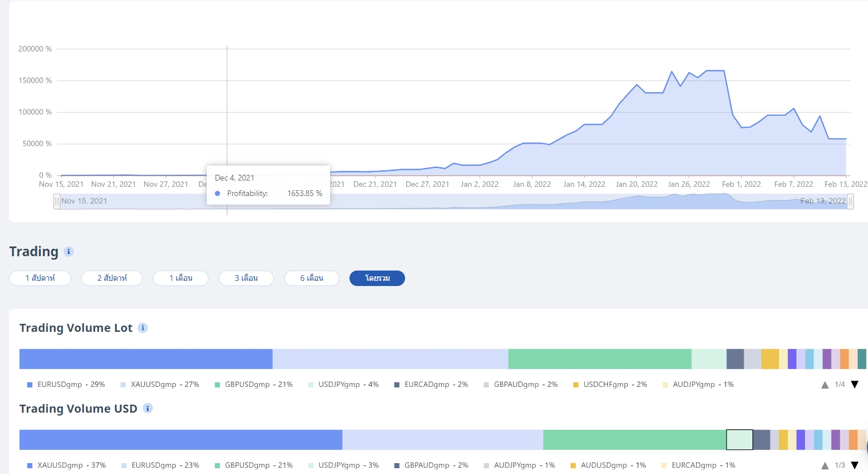868x474 pixels.
Task: Toggle GBPUSDgmp - 21% in Lot legend
Action: pos(253,385)
